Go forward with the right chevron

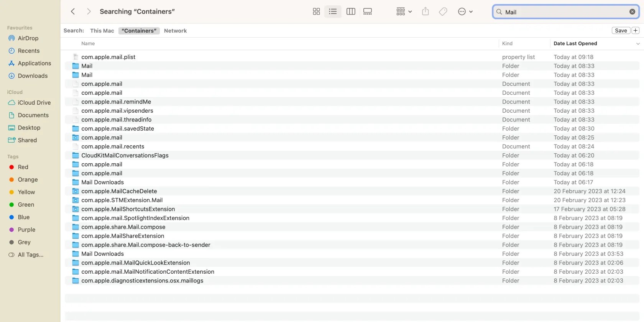tap(89, 11)
